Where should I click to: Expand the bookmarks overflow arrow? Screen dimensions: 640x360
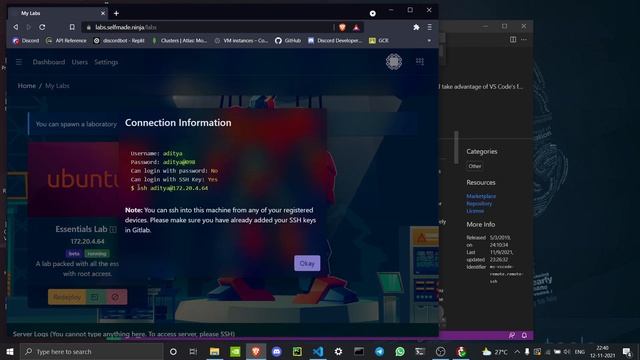[x=429, y=41]
